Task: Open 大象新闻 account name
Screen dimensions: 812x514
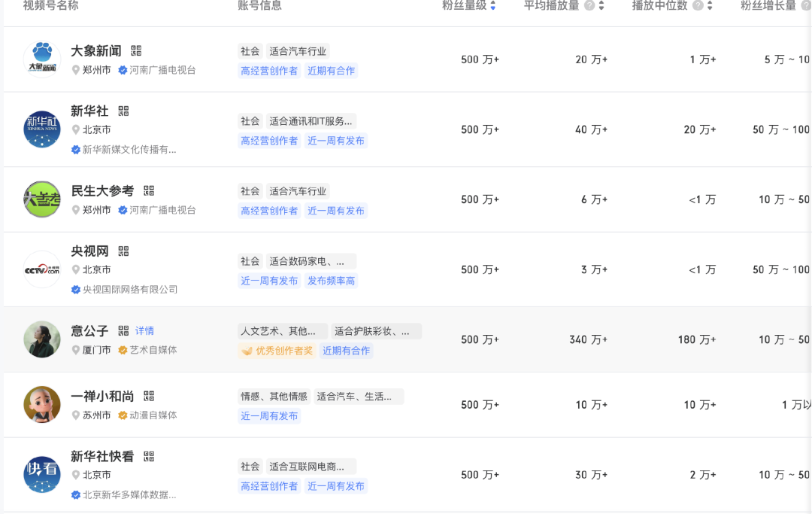Action: pyautogui.click(x=96, y=50)
